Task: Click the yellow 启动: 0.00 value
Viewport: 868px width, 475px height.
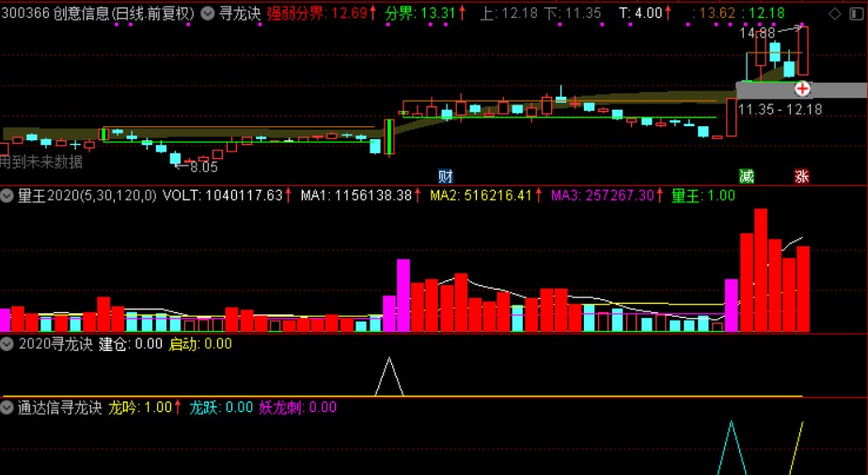Action: click(200, 344)
